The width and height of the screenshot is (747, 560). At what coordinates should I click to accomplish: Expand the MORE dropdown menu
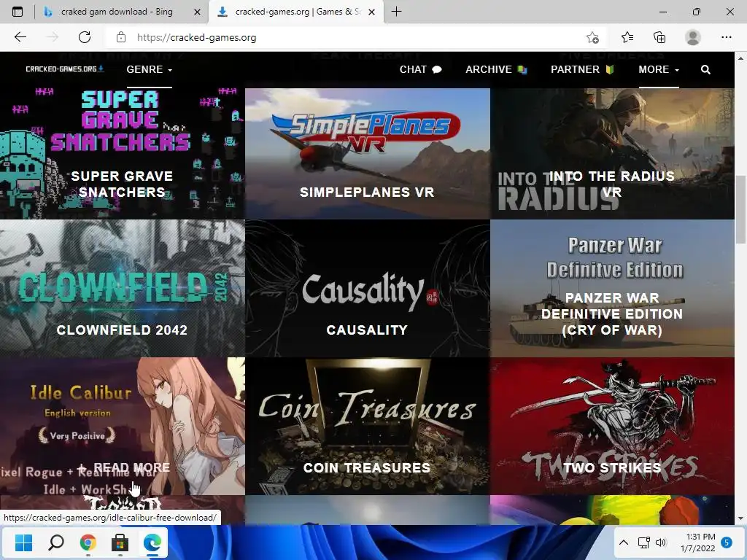tap(659, 69)
